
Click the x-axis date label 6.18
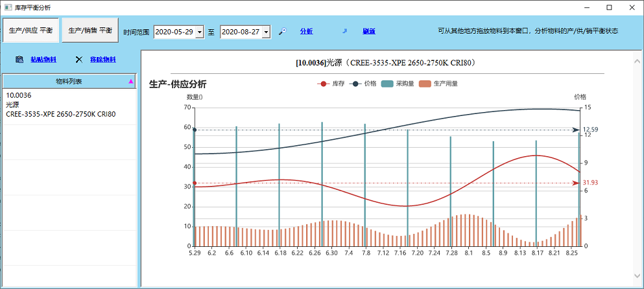tap(280, 254)
